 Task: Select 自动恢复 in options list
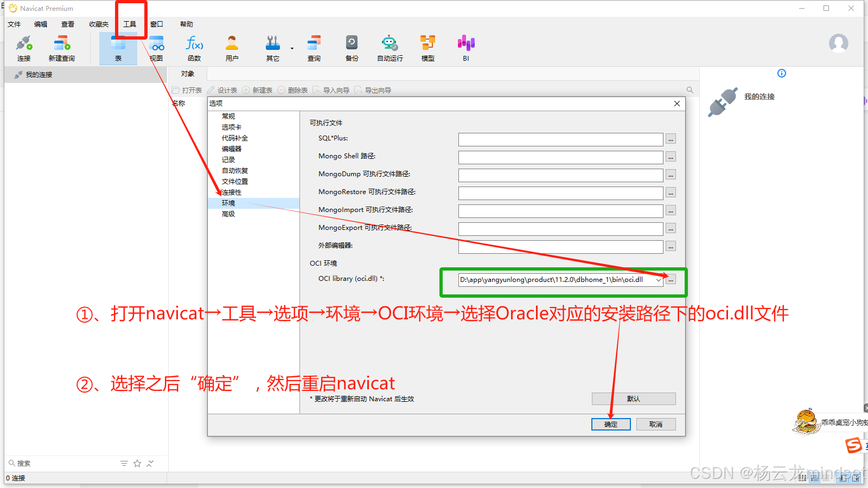pyautogui.click(x=235, y=171)
